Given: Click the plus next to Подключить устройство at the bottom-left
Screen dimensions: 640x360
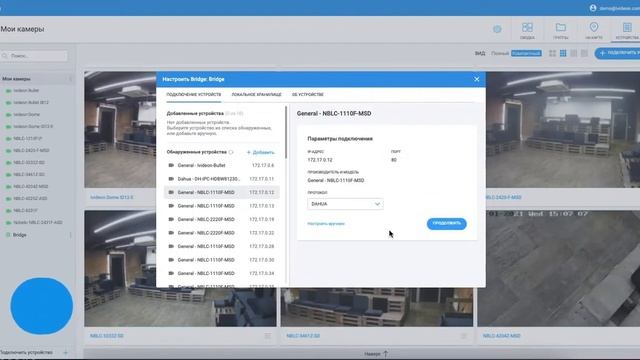Looking at the screenshot, I should pyautogui.click(x=66, y=352).
